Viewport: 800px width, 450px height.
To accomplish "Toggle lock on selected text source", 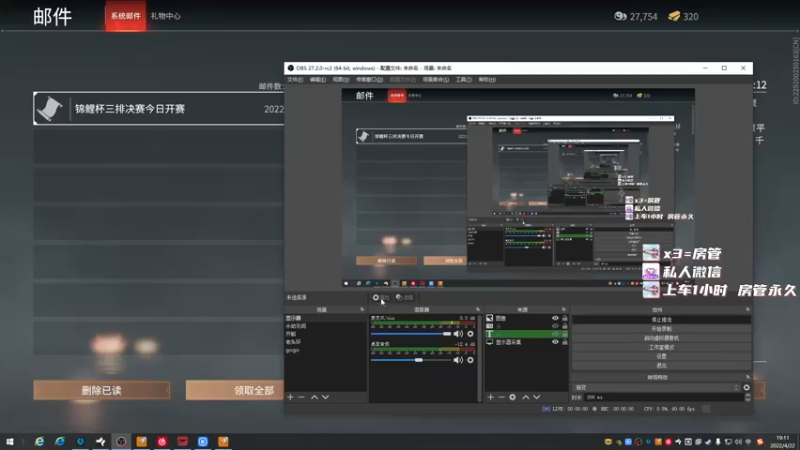I will pos(564,334).
